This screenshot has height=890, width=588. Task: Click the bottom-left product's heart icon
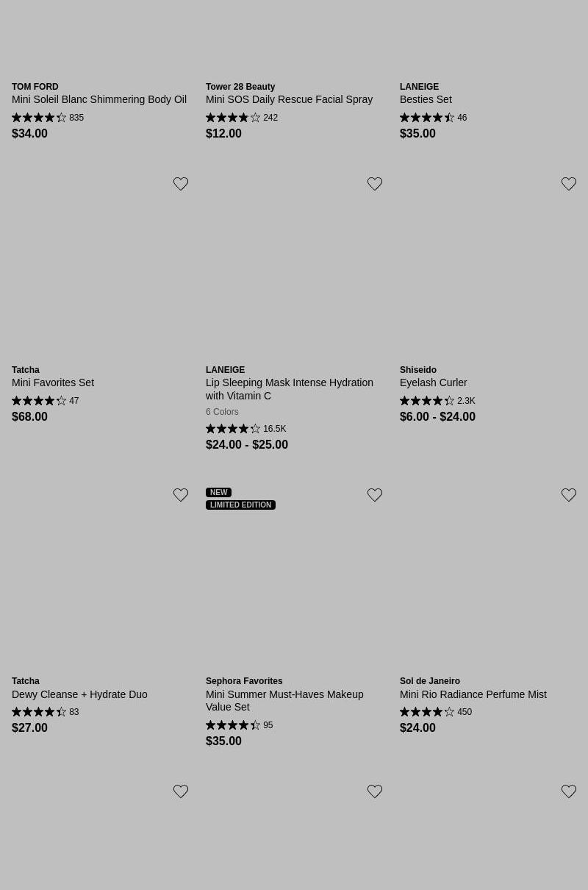181,791
